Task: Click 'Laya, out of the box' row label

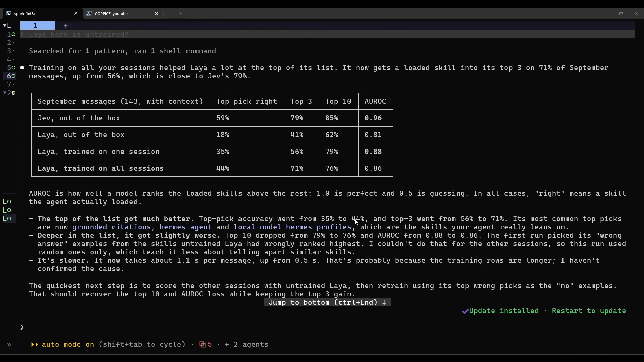Action: click(x=81, y=135)
